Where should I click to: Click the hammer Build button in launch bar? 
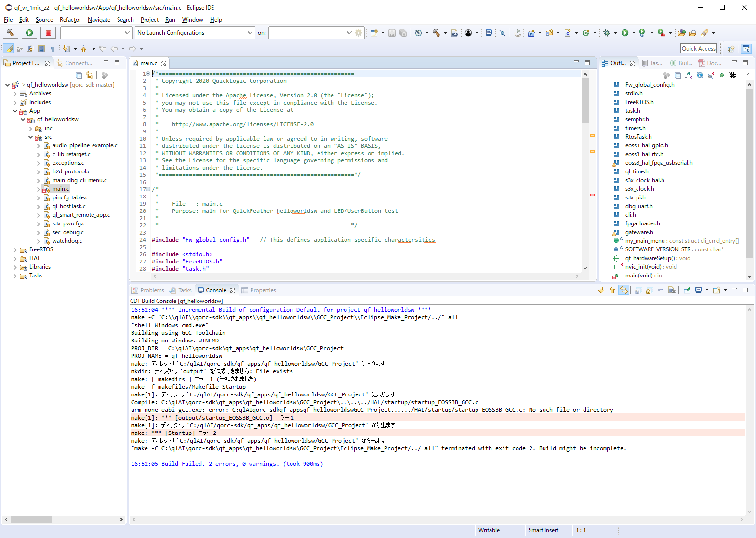pos(11,33)
